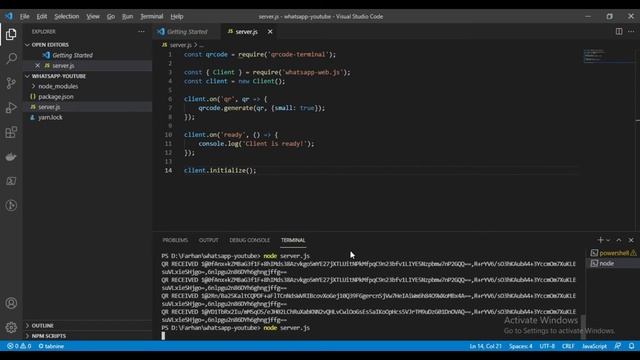Open notifications bell in status bar
Screen dimensions: 640x360
pos(631,346)
